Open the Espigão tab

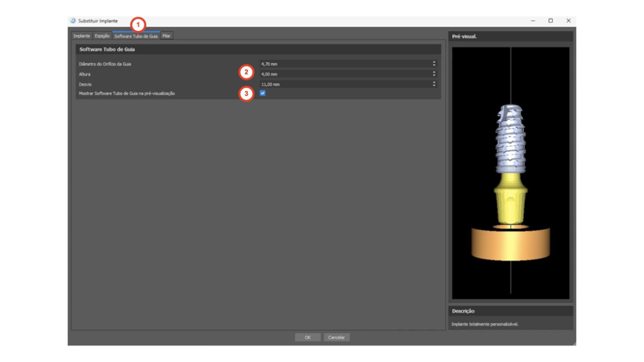(x=102, y=36)
